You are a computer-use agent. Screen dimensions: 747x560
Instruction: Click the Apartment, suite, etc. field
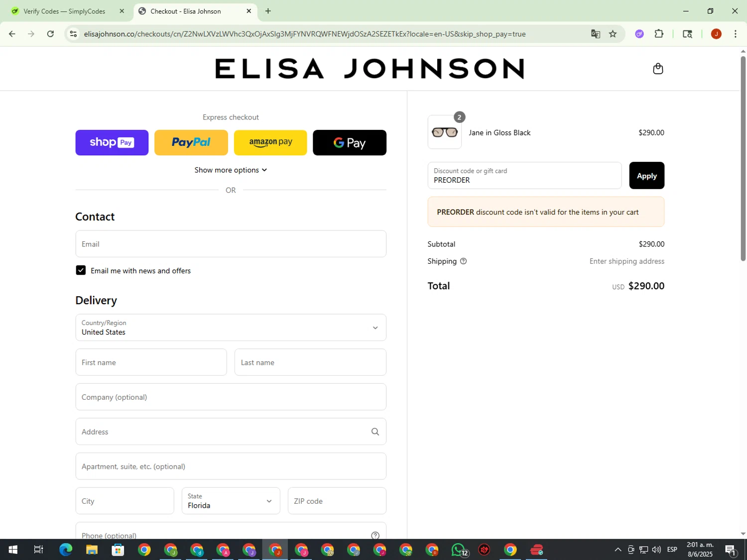tap(231, 466)
